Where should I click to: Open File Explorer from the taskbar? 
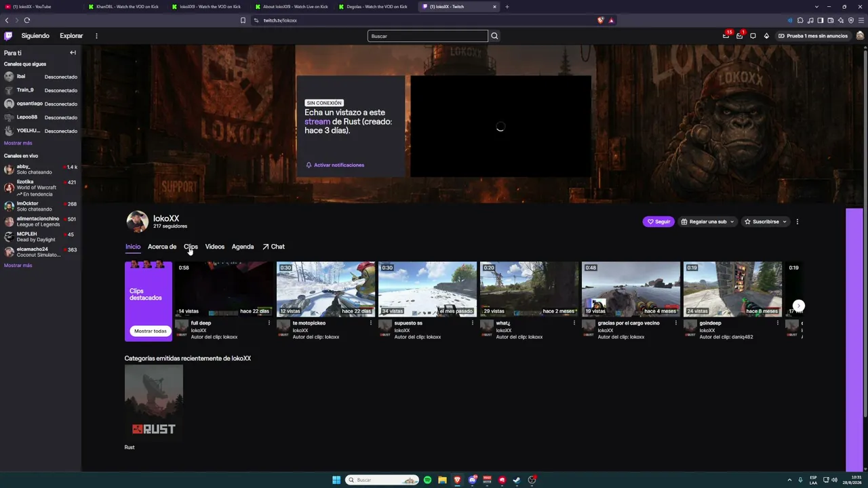coord(442,480)
